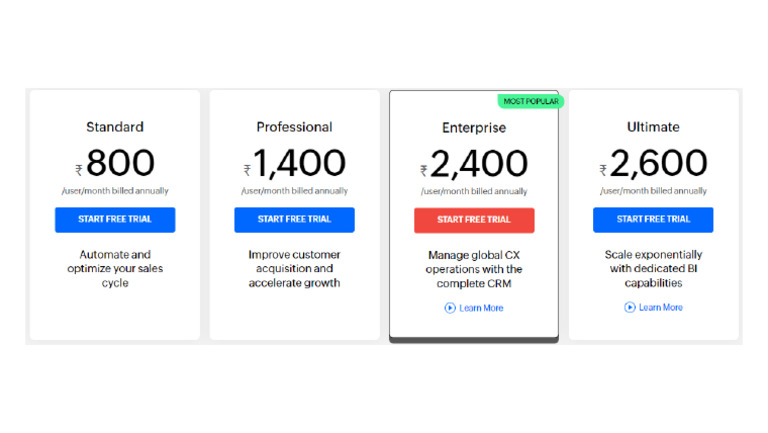768x433 pixels.
Task: Click the Most Popular badge
Action: (530, 101)
